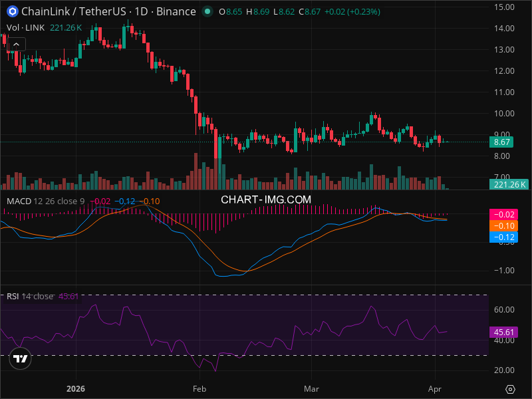This screenshot has width=532, height=399.
Task: Click the Apr label on time axis
Action: [435, 389]
